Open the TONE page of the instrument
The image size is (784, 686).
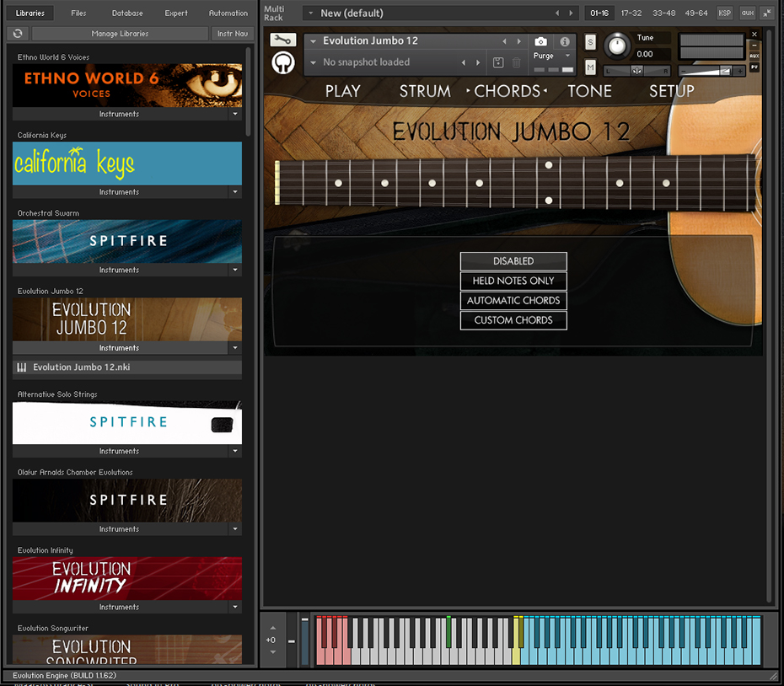coord(589,91)
